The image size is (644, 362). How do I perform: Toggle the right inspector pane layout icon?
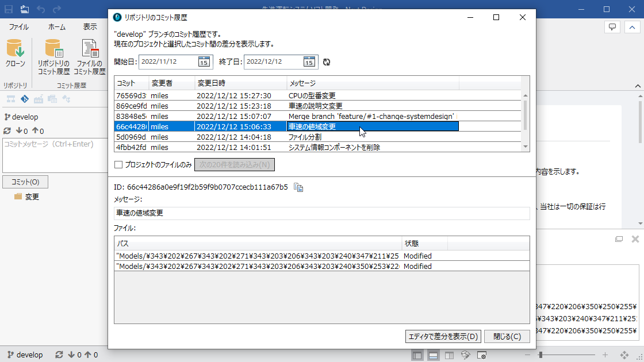[449, 356]
